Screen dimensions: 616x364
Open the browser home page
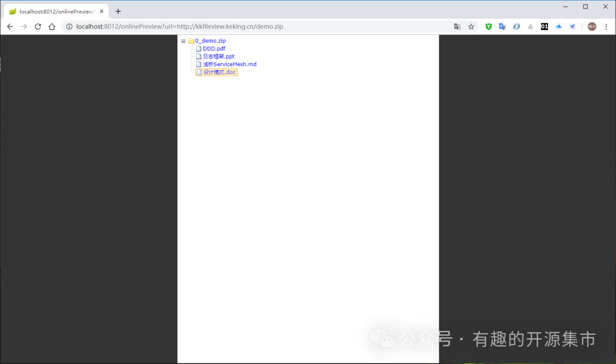(52, 27)
